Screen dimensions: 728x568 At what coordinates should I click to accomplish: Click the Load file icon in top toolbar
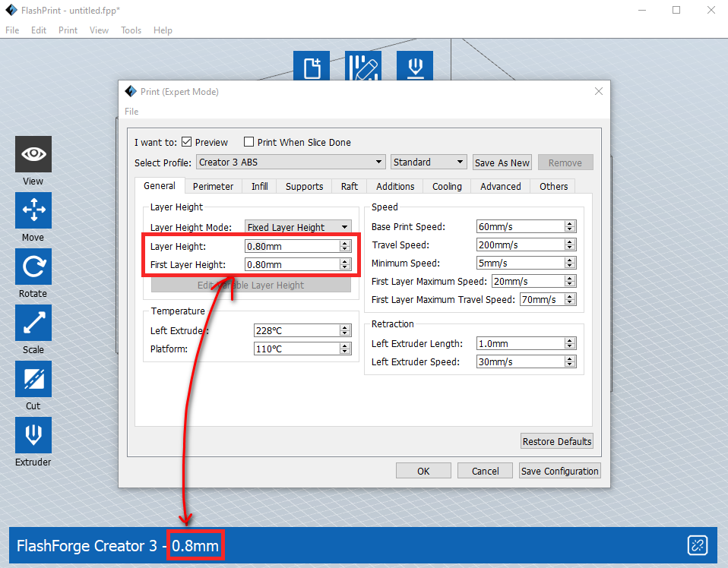pos(312,66)
